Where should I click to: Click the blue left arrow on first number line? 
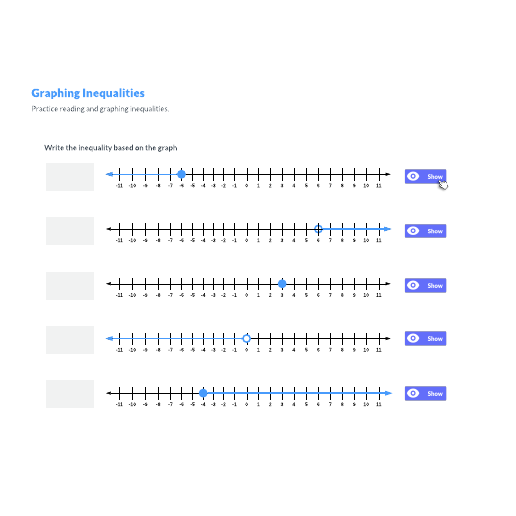[x=109, y=174]
